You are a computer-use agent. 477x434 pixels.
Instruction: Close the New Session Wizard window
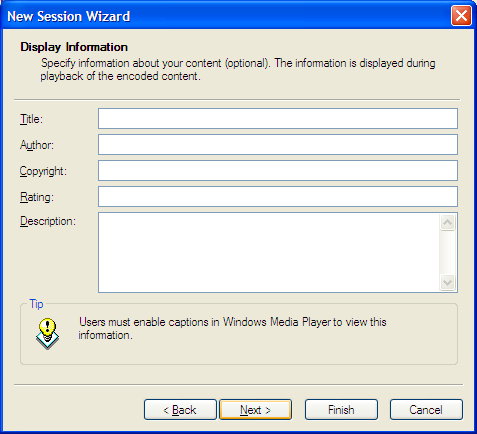[x=461, y=16]
